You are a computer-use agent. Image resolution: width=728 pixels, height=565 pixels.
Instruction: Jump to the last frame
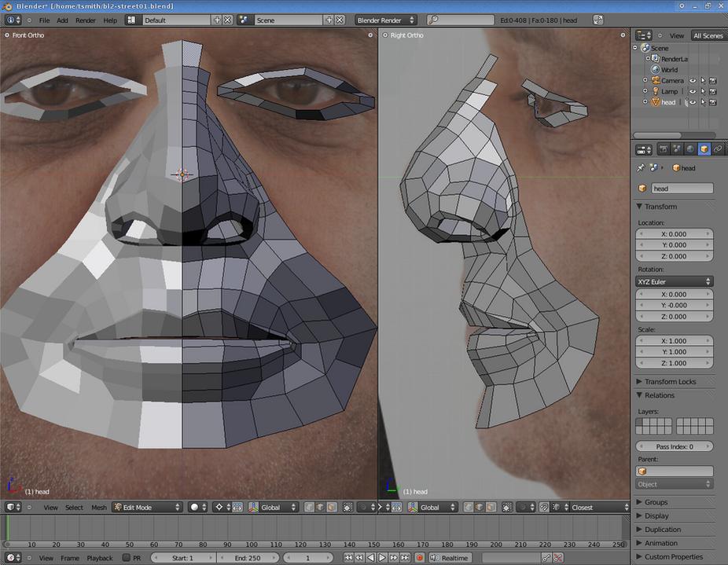(405, 558)
